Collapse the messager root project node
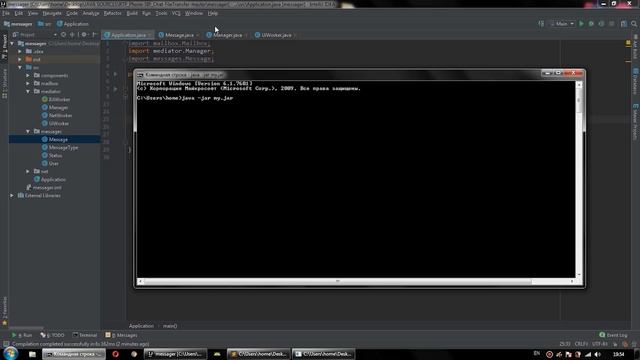Screen dimensions: 640x360 click(12, 43)
